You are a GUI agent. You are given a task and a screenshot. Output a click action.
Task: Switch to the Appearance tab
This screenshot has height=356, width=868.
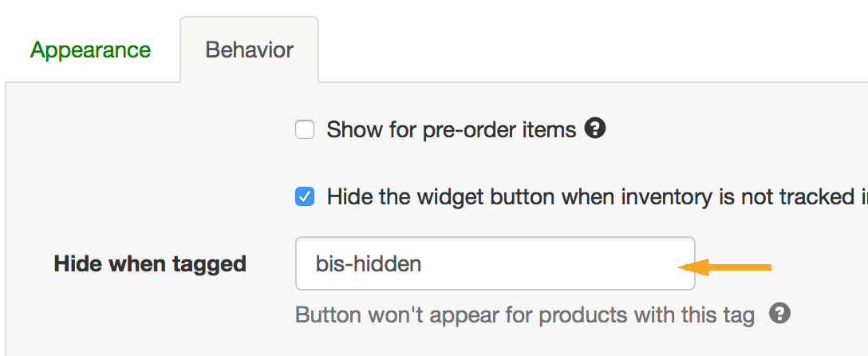tap(90, 50)
